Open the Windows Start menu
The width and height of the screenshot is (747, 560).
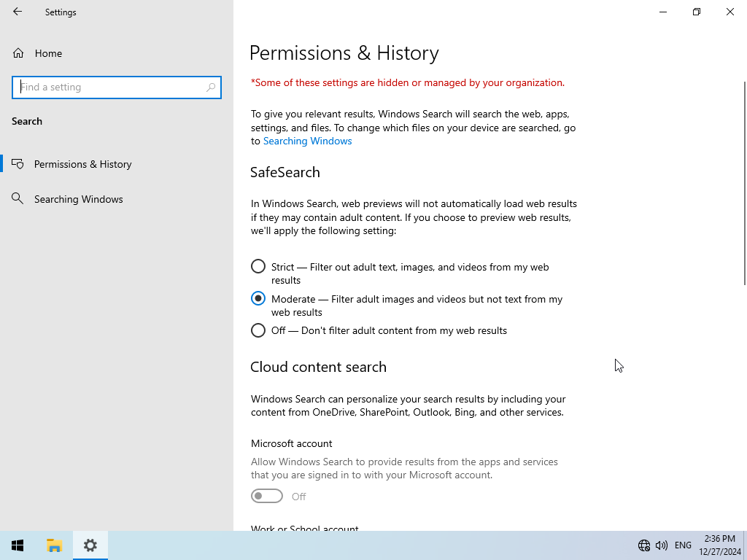click(18, 545)
